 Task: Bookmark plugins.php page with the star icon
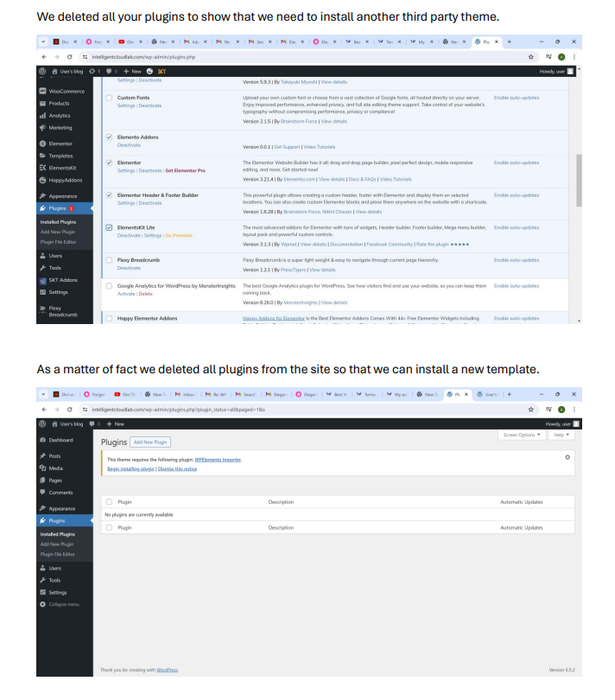tap(531, 57)
